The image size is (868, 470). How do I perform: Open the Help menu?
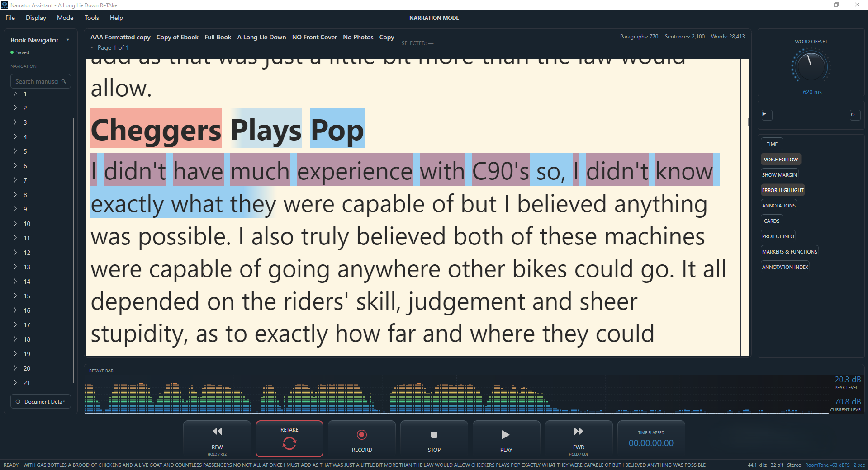tap(116, 18)
